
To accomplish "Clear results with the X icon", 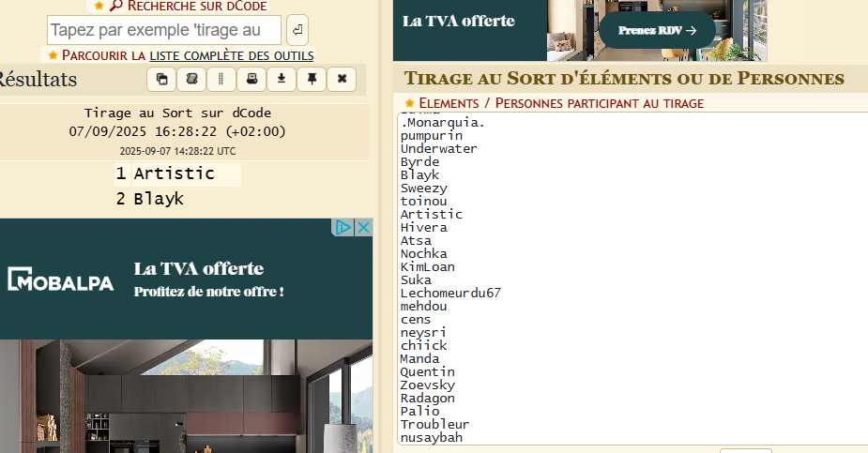I will (343, 79).
